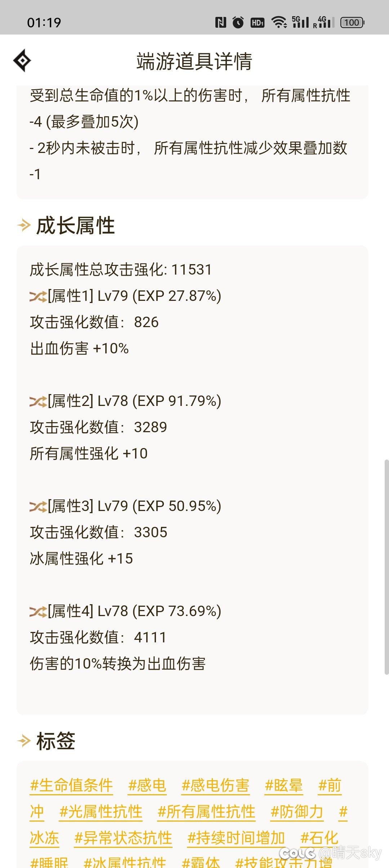Tap the diamond back icon at top left
The image size is (389, 868).
tap(22, 60)
